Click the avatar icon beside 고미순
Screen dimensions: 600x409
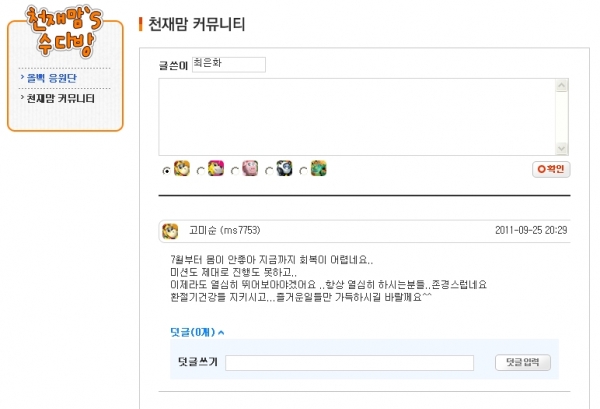click(x=171, y=230)
